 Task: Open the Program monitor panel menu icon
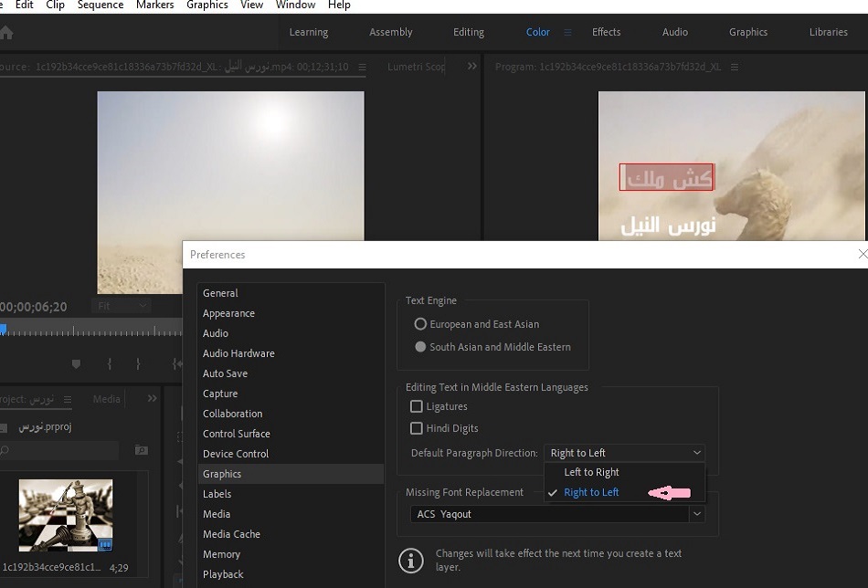[x=735, y=67]
